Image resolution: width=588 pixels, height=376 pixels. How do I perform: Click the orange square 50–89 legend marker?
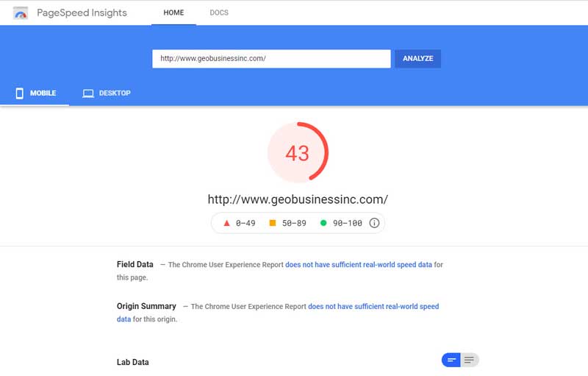click(x=273, y=223)
